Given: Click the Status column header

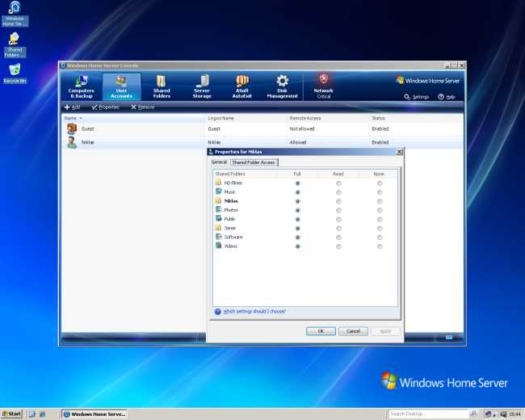Looking at the screenshot, I should [416, 118].
